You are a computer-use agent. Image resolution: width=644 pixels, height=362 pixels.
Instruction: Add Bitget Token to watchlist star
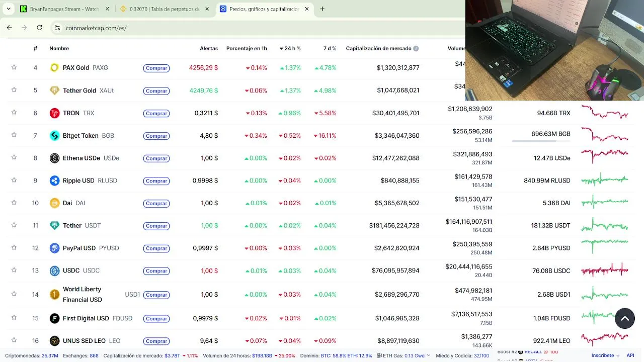(14, 135)
